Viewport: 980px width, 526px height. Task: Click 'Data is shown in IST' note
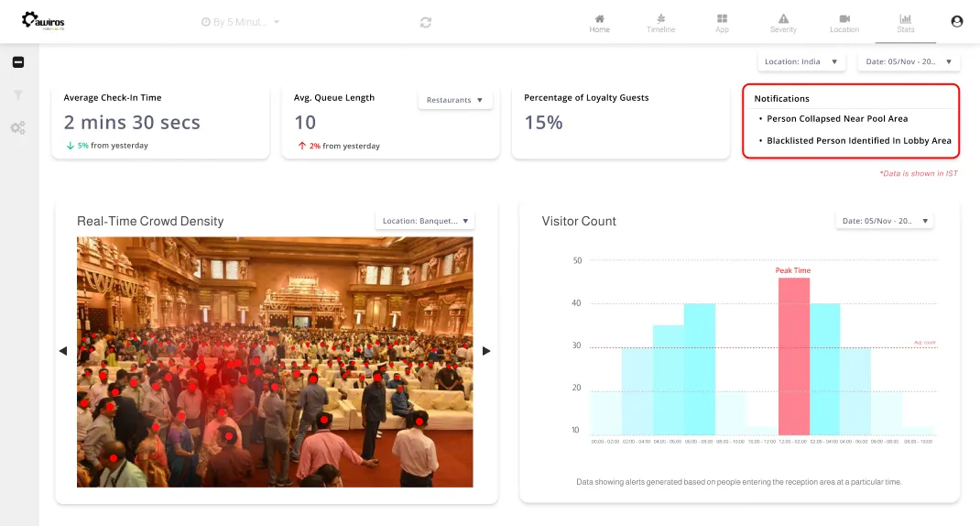click(x=918, y=173)
